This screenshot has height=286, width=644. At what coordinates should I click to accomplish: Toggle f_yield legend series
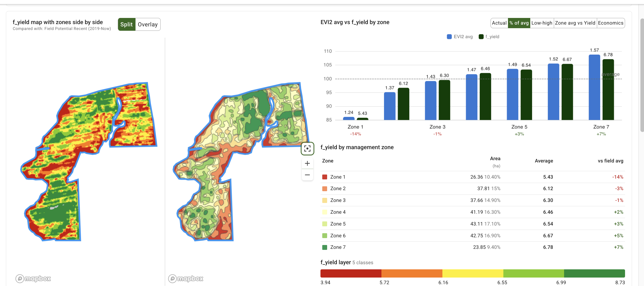[489, 37]
